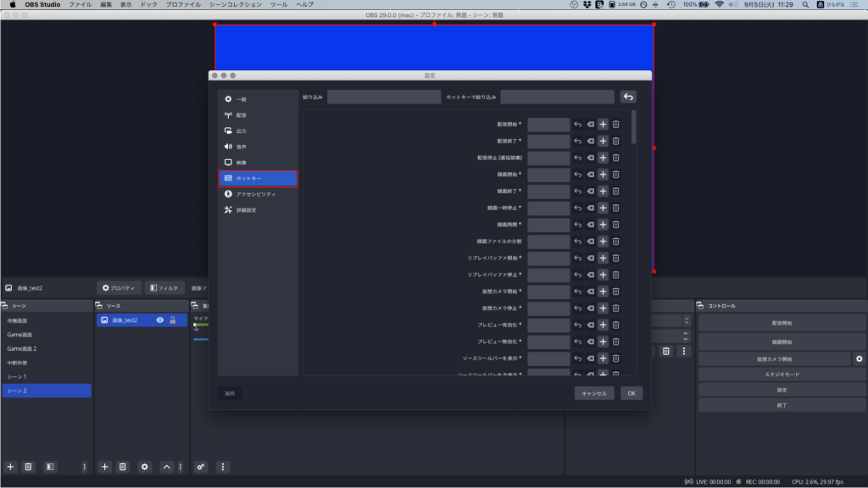
Task: Toggle visibility of the 画像_test2 source
Action: point(159,320)
